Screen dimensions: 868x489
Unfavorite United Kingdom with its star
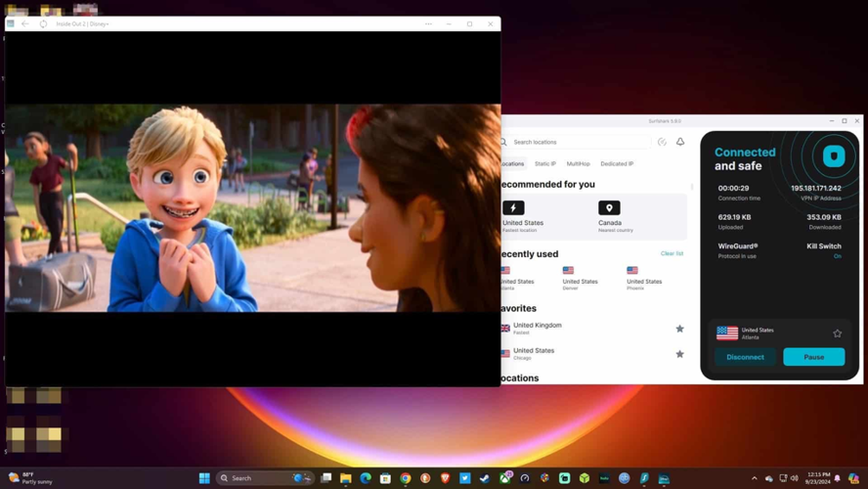point(679,329)
